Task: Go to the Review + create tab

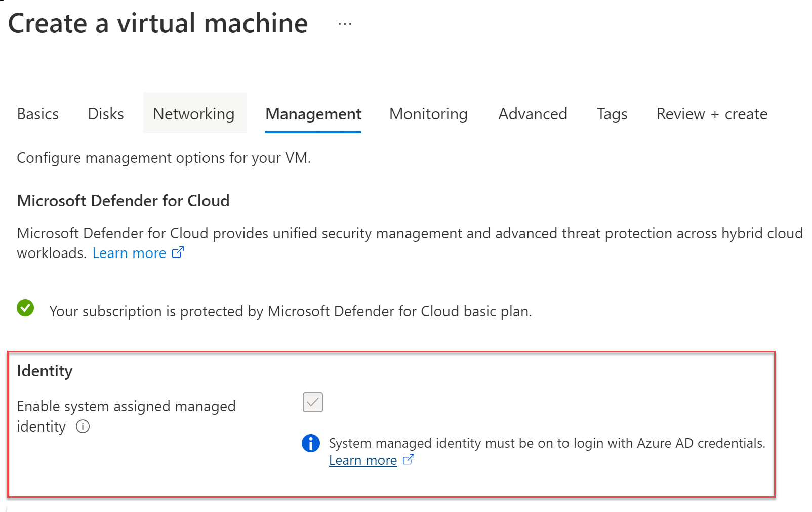Action: pos(712,114)
